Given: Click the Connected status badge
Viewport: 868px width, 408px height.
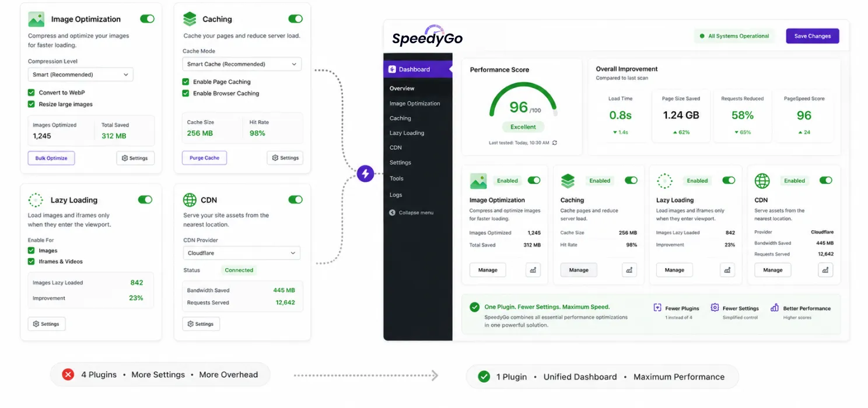Looking at the screenshot, I should (239, 270).
